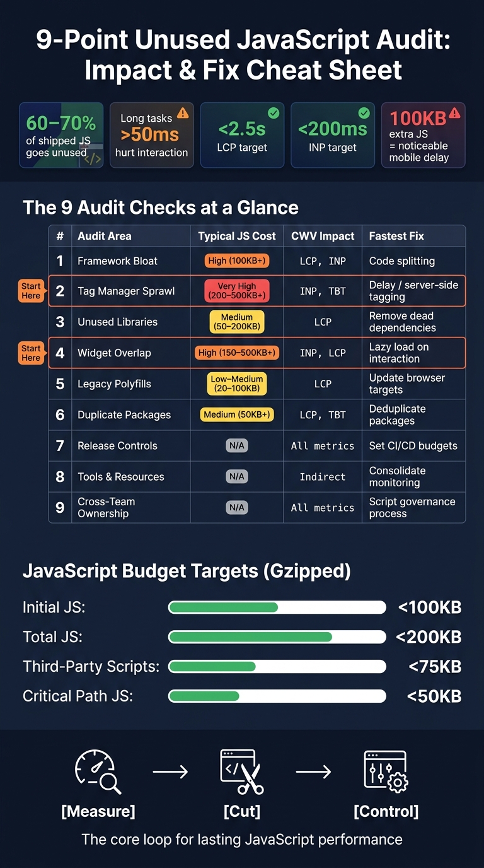This screenshot has height=868, width=484.
Task: Click the Very High (200–500KB+) badge
Action: [237, 291]
